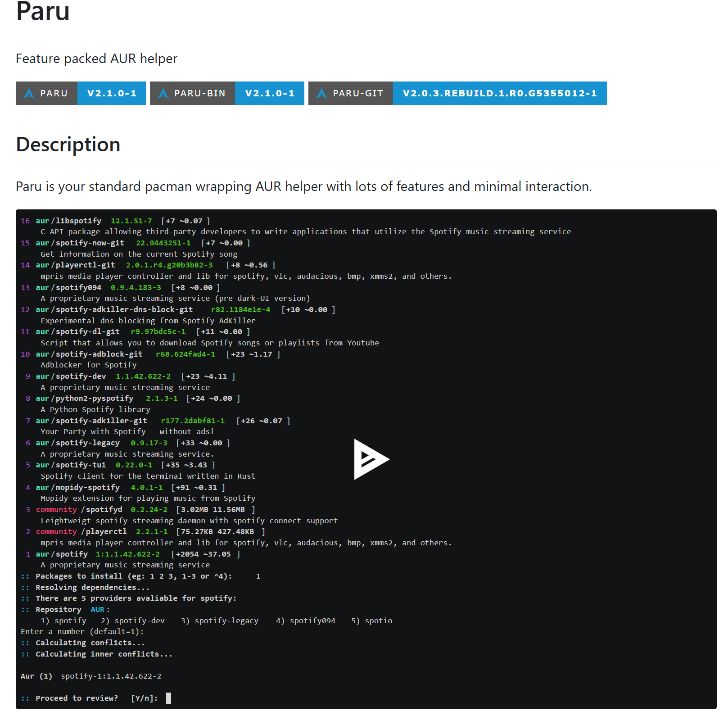Click the aur/playerctl-git entry

(148, 265)
